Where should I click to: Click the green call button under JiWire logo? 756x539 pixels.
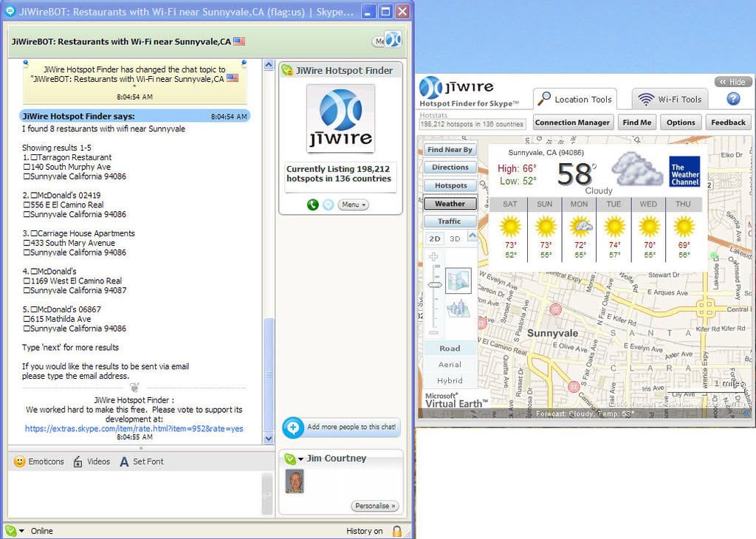313,205
